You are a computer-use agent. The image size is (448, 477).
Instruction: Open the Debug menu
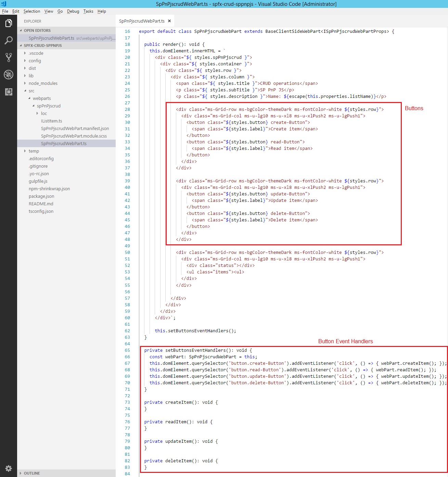pyautogui.click(x=73, y=11)
